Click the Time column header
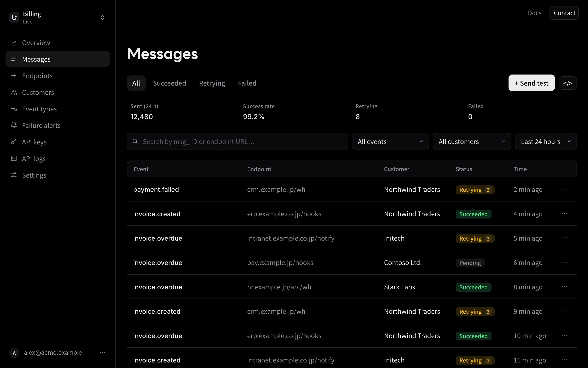588x368 pixels. coord(520,169)
